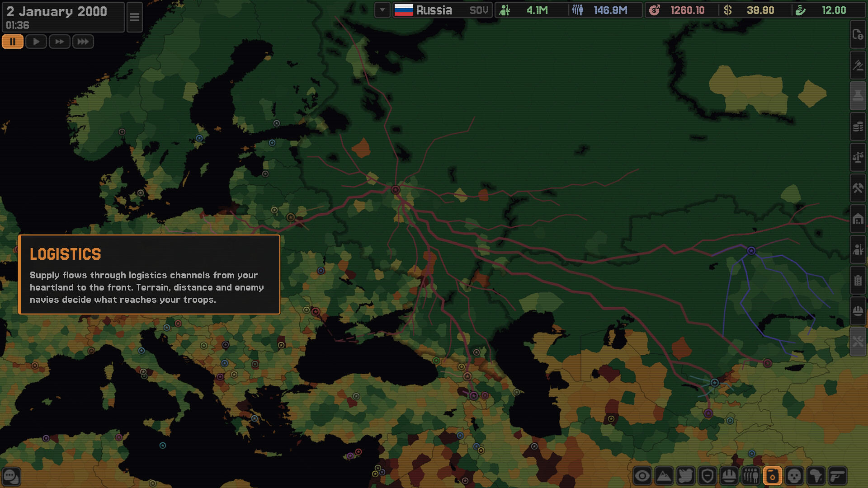The width and height of the screenshot is (868, 488).
Task: Open the hamburger main menu
Action: click(135, 17)
